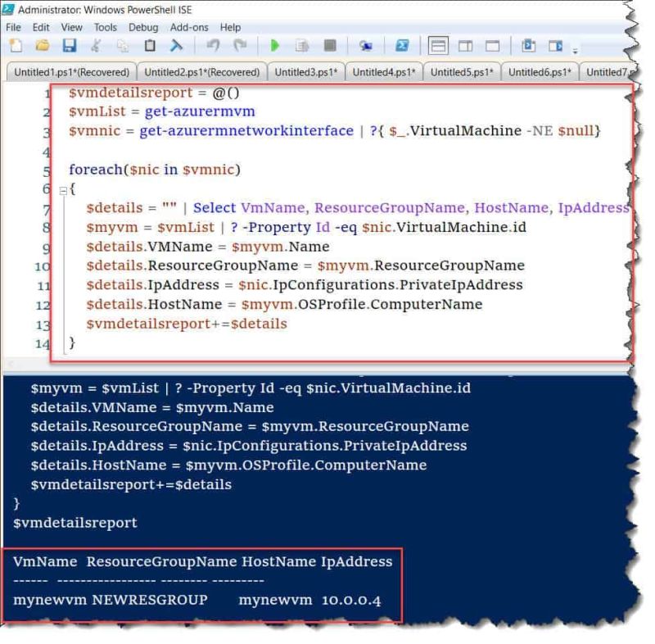
Task: Click the Run Selection icon
Action: pos(303,46)
